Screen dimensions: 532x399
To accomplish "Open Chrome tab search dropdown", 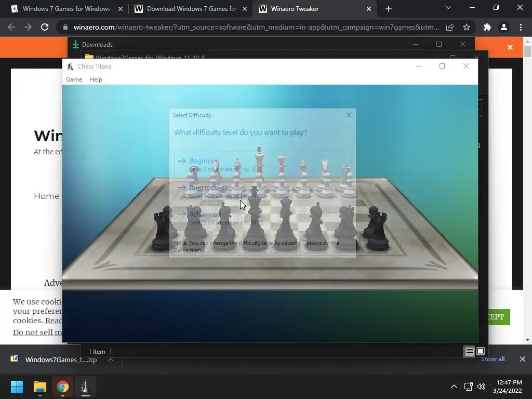I will pyautogui.click(x=448, y=7).
